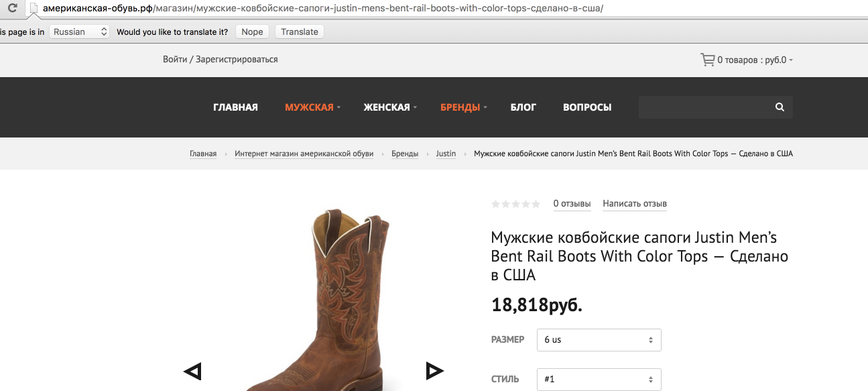Image resolution: width=868 pixels, height=391 pixels.
Task: Click the Nope translate button
Action: (253, 32)
